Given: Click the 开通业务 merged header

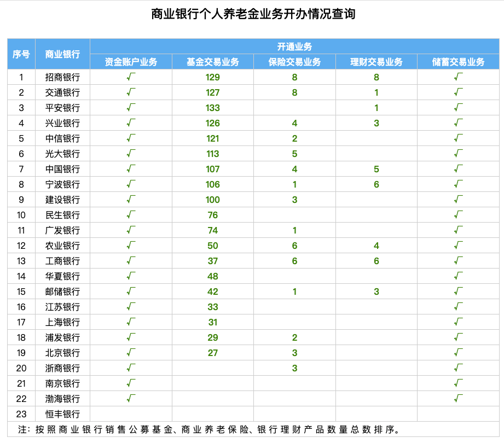Looking at the screenshot, I should (x=295, y=46).
